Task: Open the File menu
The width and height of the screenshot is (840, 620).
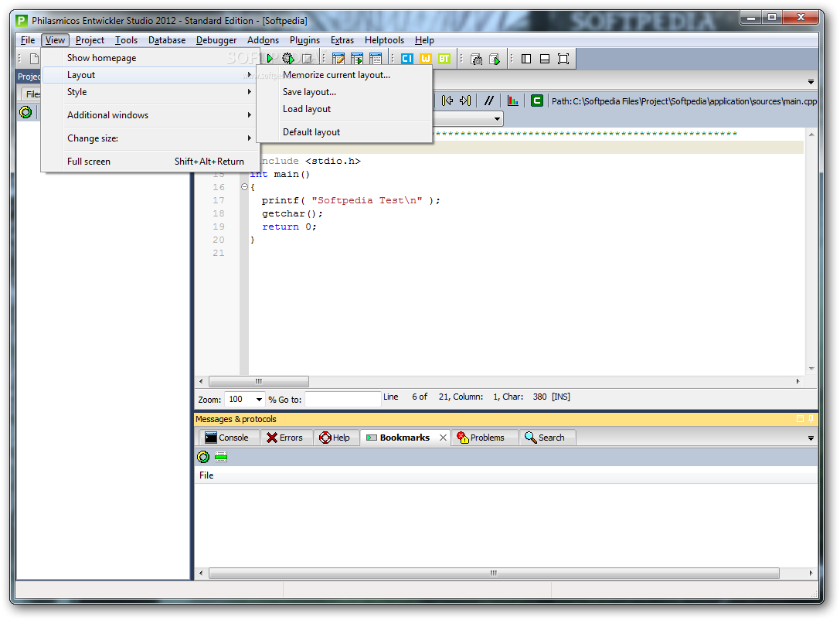Action: (28, 40)
